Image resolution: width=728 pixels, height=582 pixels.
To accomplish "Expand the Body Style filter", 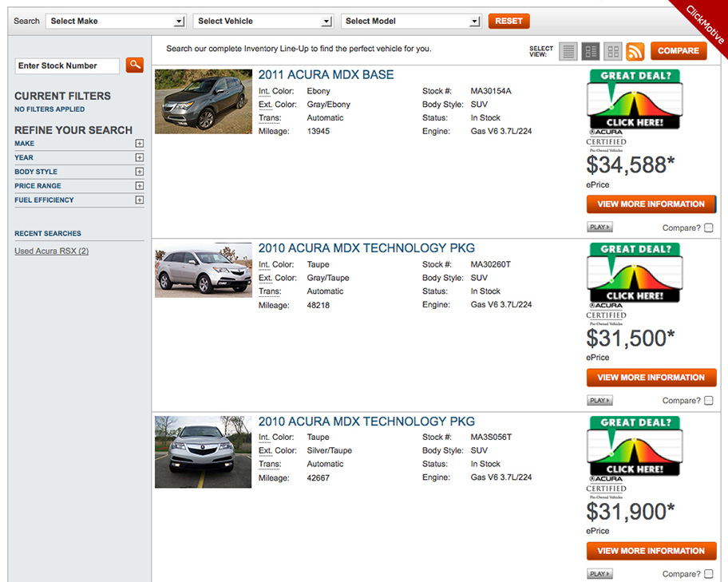I will (x=139, y=172).
